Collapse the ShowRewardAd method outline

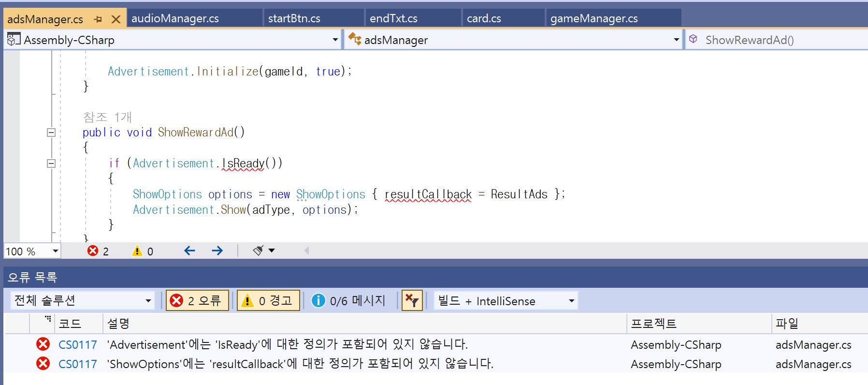51,133
